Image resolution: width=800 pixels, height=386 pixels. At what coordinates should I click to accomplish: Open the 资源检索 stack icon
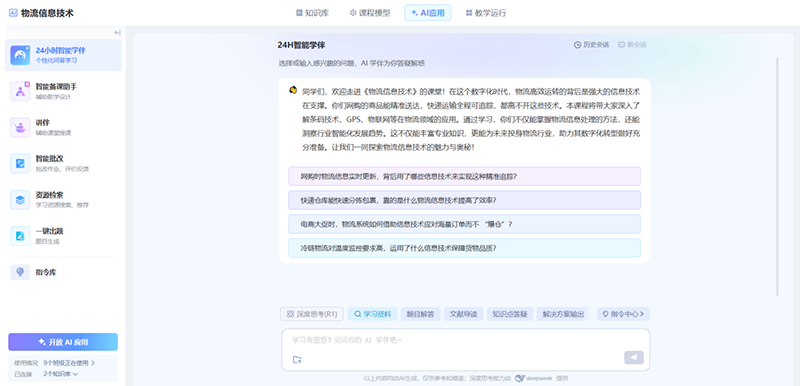click(20, 200)
